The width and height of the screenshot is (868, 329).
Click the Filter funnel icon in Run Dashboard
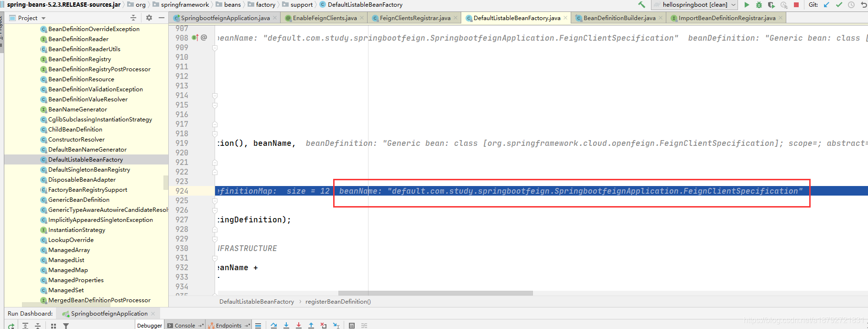point(66,326)
